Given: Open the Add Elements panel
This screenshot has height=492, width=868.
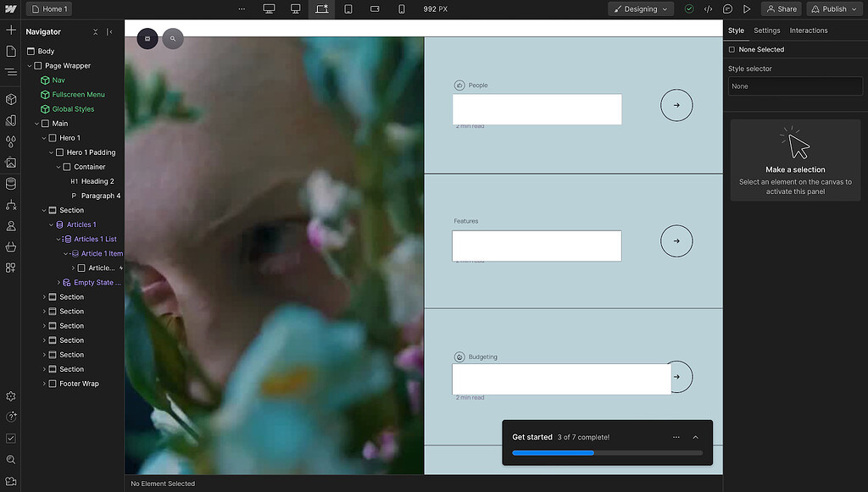Looking at the screenshot, I should coord(12,29).
